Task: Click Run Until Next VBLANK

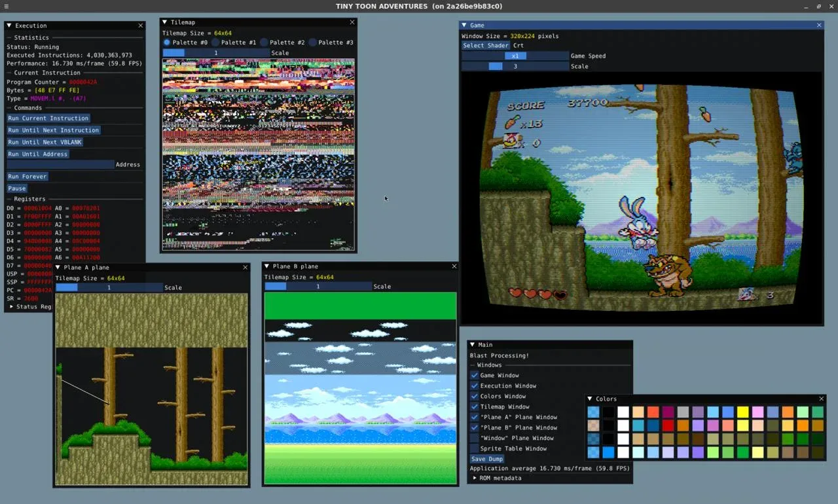Action: [45, 142]
